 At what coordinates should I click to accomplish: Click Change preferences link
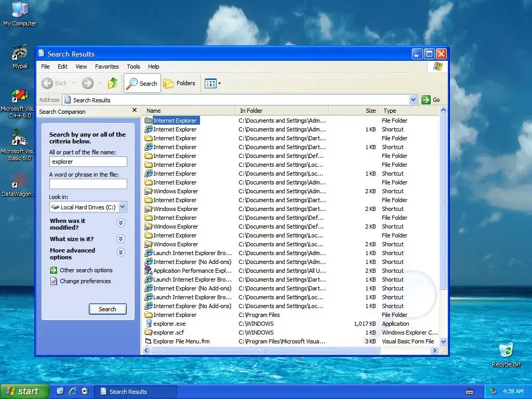coord(86,281)
